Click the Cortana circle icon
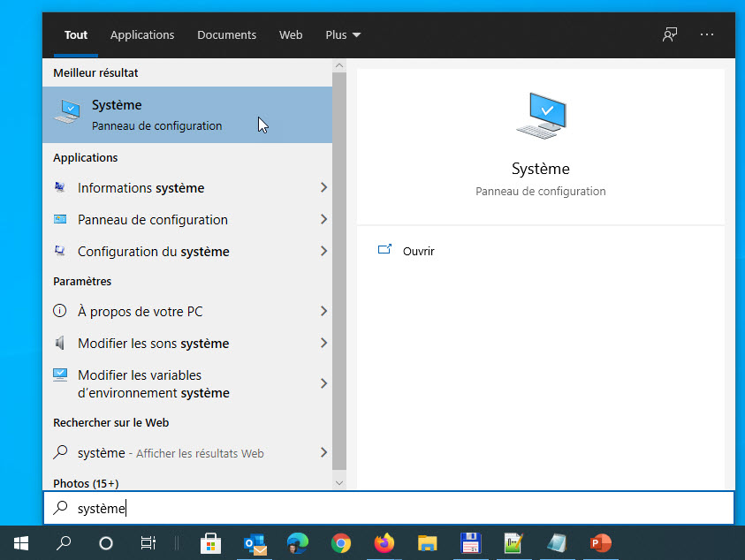Screen dimensions: 745x560 click(x=106, y=543)
